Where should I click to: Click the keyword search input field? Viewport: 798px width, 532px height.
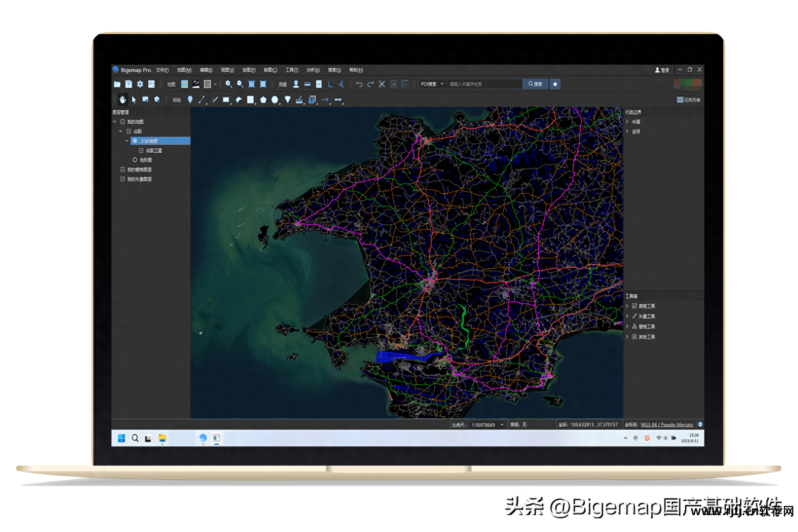(484, 84)
